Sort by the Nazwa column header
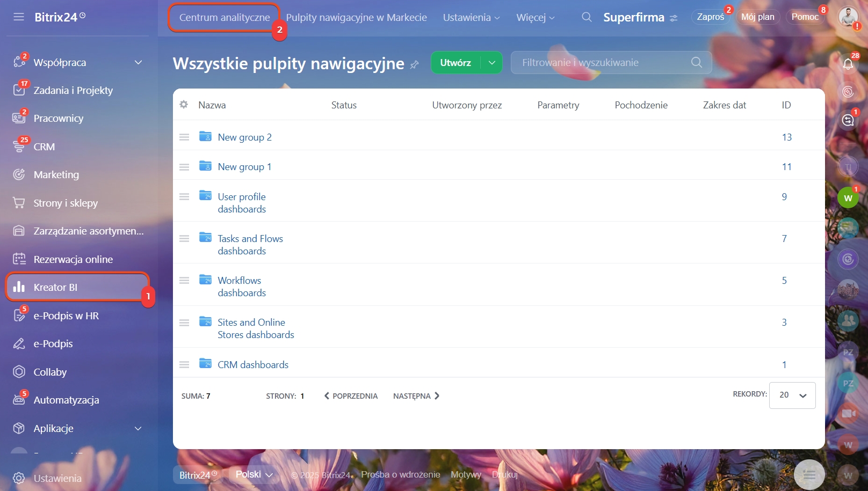This screenshot has height=491, width=868. tap(212, 105)
